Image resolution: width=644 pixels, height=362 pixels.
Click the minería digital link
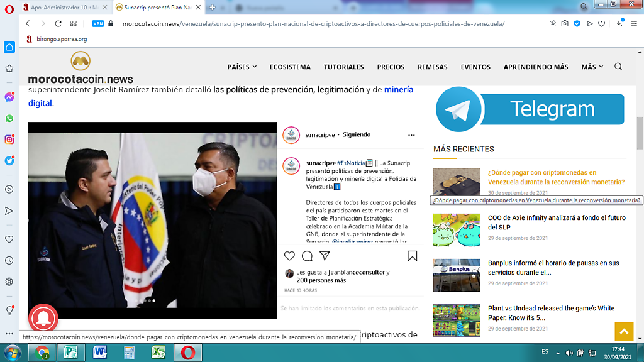click(398, 90)
